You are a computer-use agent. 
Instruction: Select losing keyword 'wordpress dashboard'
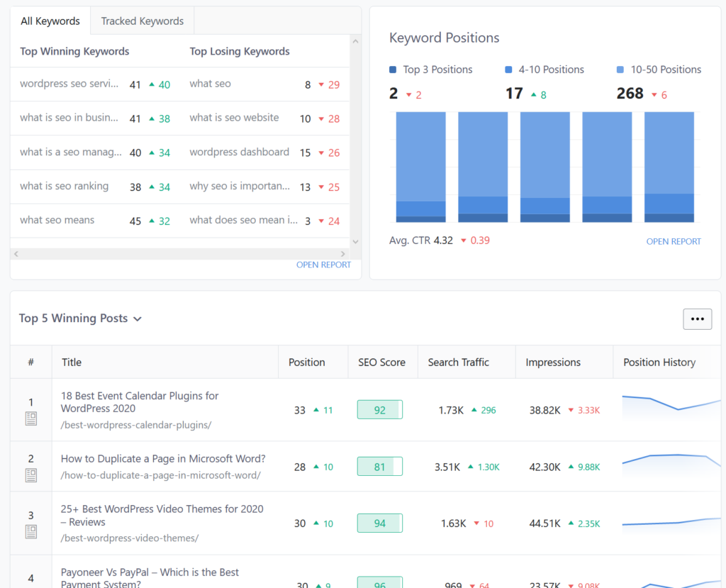(239, 152)
